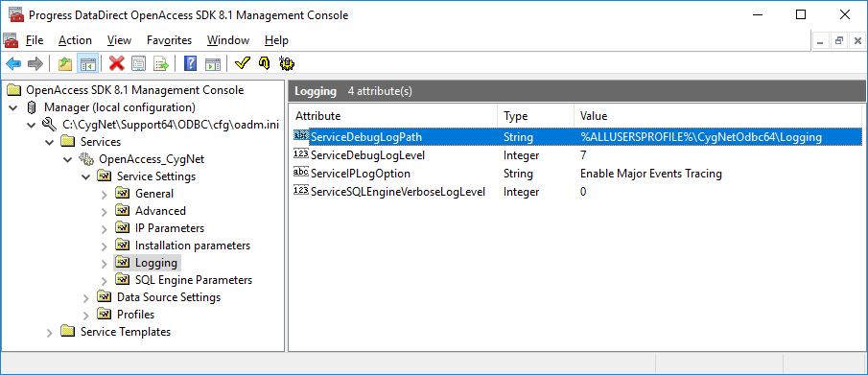Go up one level with folder icon

[x=65, y=63]
